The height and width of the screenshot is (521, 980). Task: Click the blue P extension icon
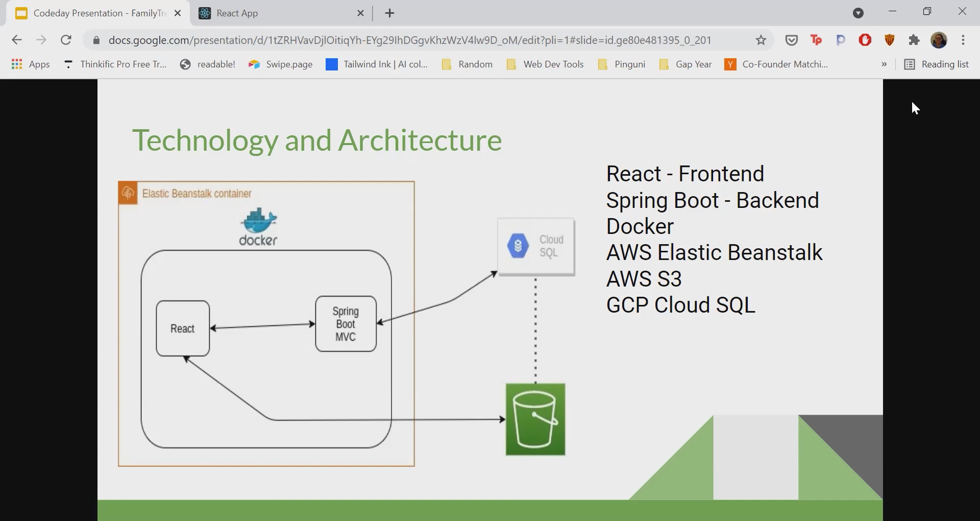tap(841, 40)
